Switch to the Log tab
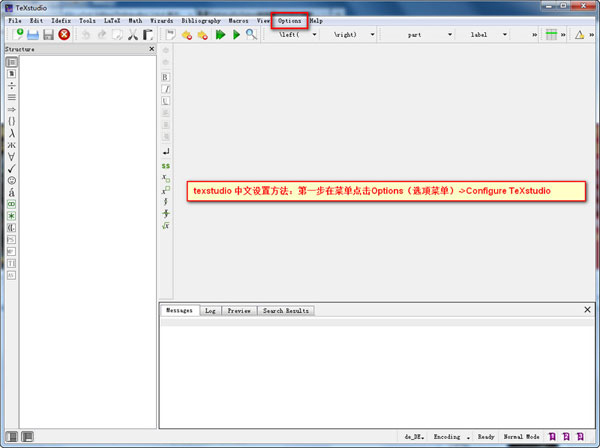The width and height of the screenshot is (600, 448). point(210,311)
